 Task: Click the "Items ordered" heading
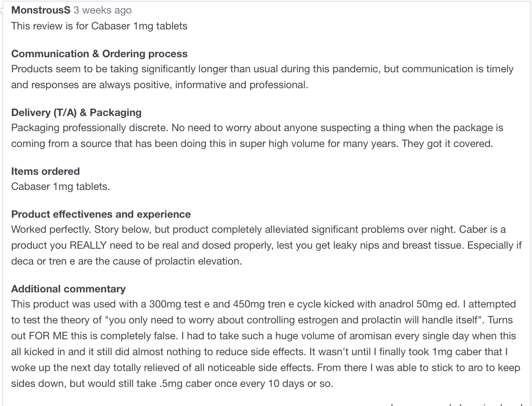point(45,171)
